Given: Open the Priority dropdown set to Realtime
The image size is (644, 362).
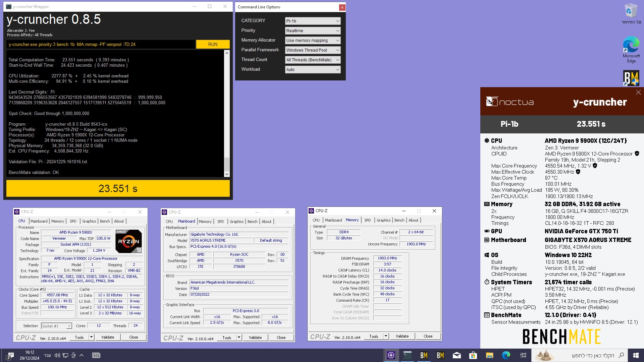Looking at the screenshot, I should pyautogui.click(x=313, y=31).
